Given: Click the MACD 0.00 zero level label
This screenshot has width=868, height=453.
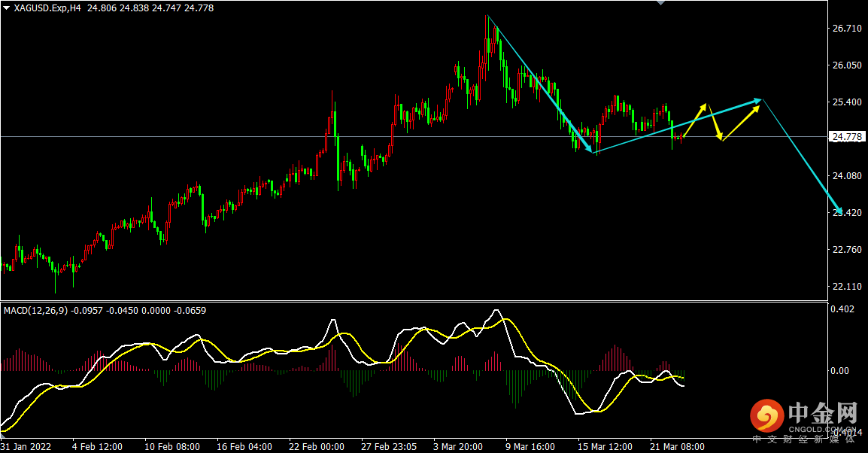Looking at the screenshot, I should coord(839,371).
